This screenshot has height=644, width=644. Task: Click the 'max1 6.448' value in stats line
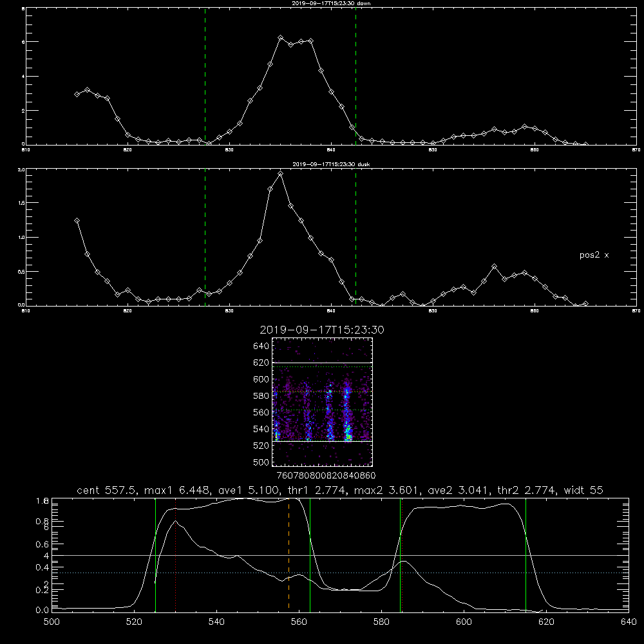click(177, 490)
